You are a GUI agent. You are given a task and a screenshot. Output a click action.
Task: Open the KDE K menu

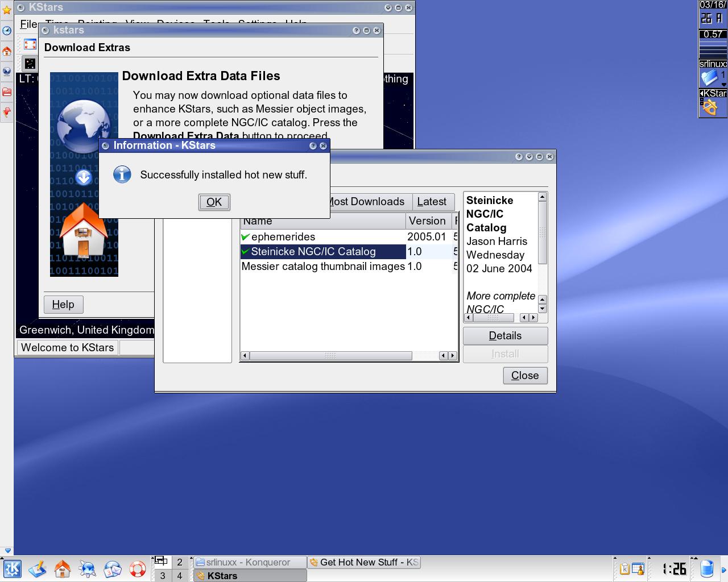(12, 568)
